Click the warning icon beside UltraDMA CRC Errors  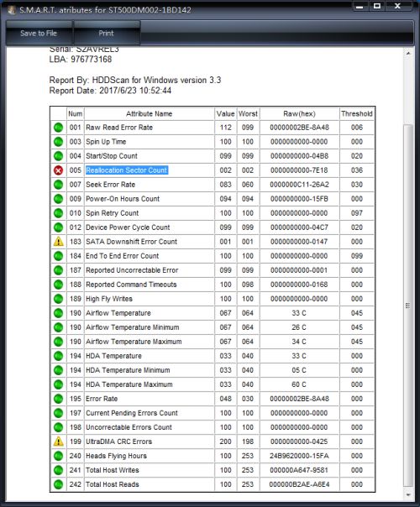[58, 442]
